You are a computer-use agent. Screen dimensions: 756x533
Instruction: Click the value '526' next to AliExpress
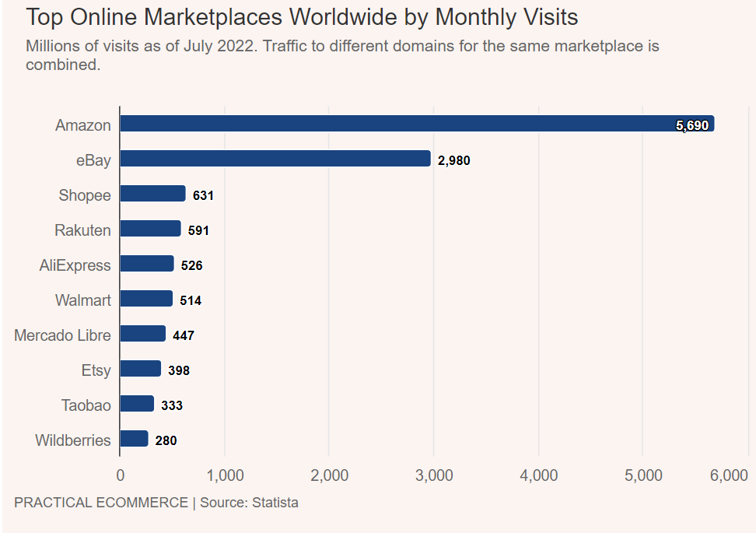pyautogui.click(x=192, y=265)
